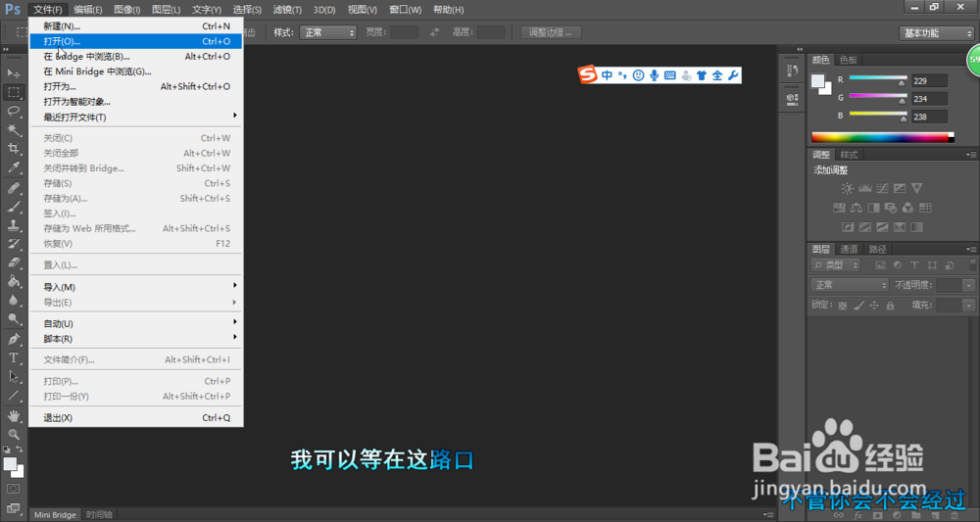980x522 pixels.
Task: Select the Blur tool
Action: (13, 301)
